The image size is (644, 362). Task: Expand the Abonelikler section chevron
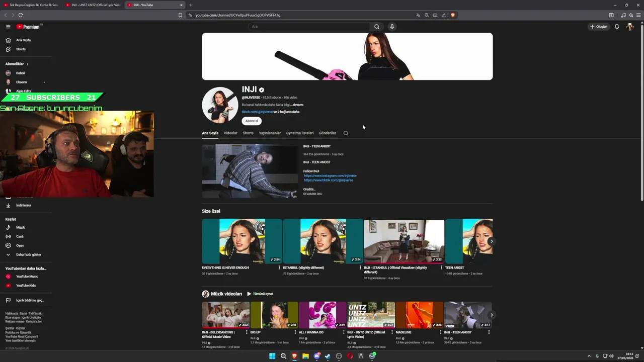tap(28, 64)
